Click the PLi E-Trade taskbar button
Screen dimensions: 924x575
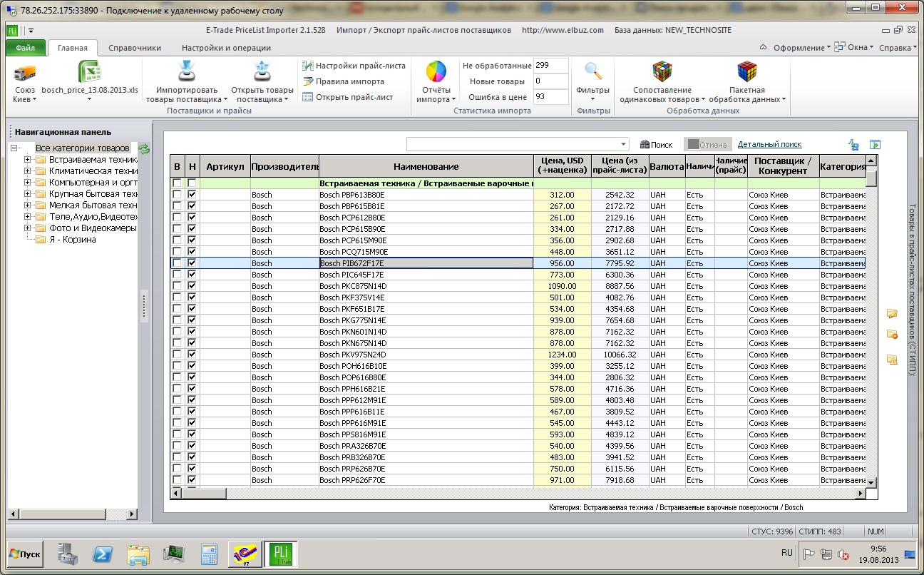pyautogui.click(x=281, y=554)
